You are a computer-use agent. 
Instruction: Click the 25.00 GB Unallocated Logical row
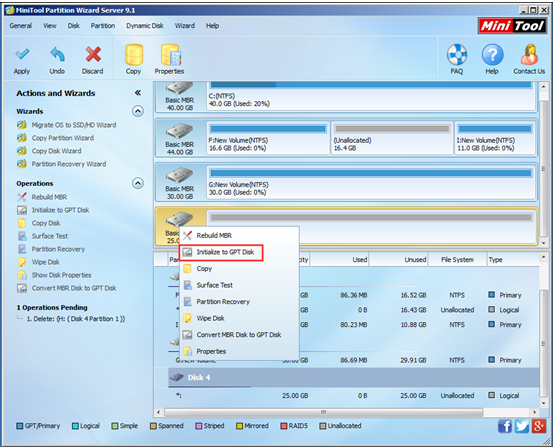pos(347,396)
